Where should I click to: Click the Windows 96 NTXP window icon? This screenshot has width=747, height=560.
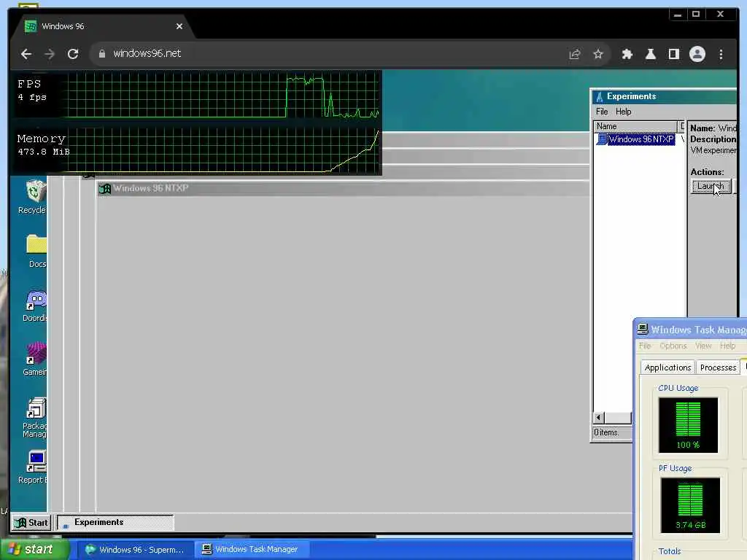click(x=105, y=189)
